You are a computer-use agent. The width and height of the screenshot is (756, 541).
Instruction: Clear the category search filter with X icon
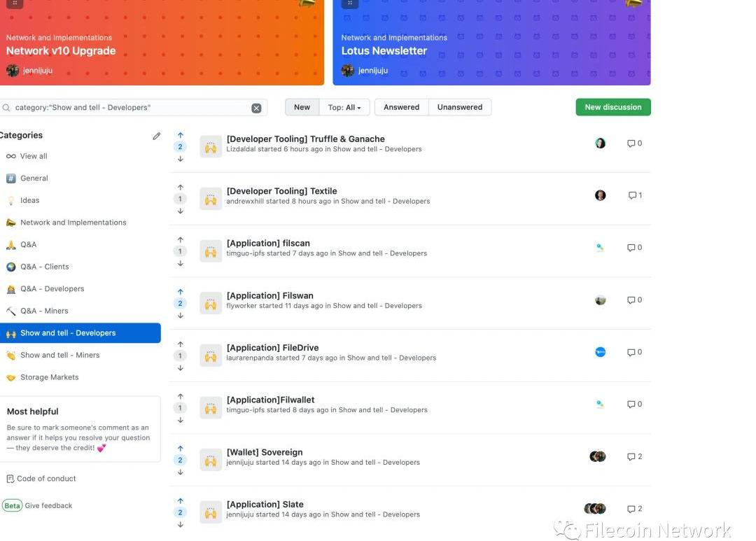tap(256, 108)
